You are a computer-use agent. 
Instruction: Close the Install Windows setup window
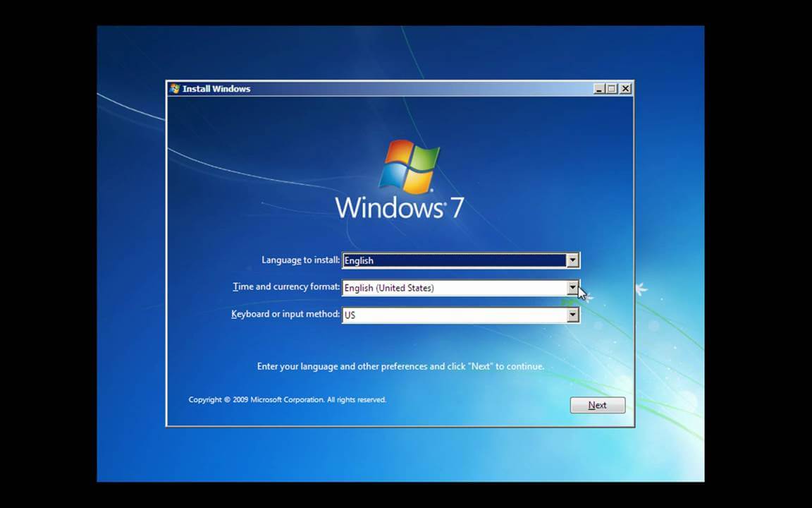pos(625,88)
